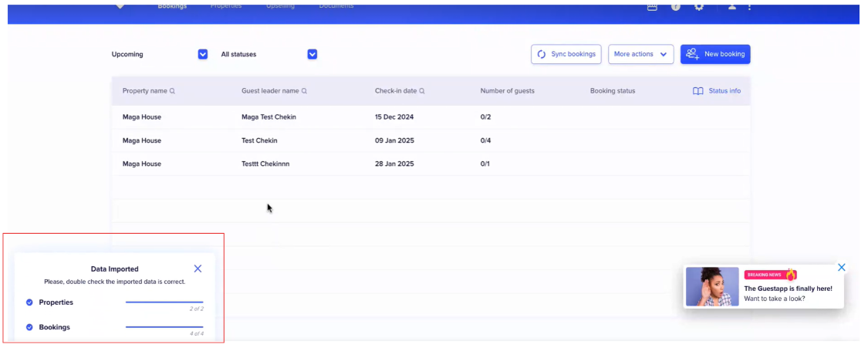This screenshot has width=868, height=348.
Task: Click the Sync bookings button
Action: tap(566, 55)
